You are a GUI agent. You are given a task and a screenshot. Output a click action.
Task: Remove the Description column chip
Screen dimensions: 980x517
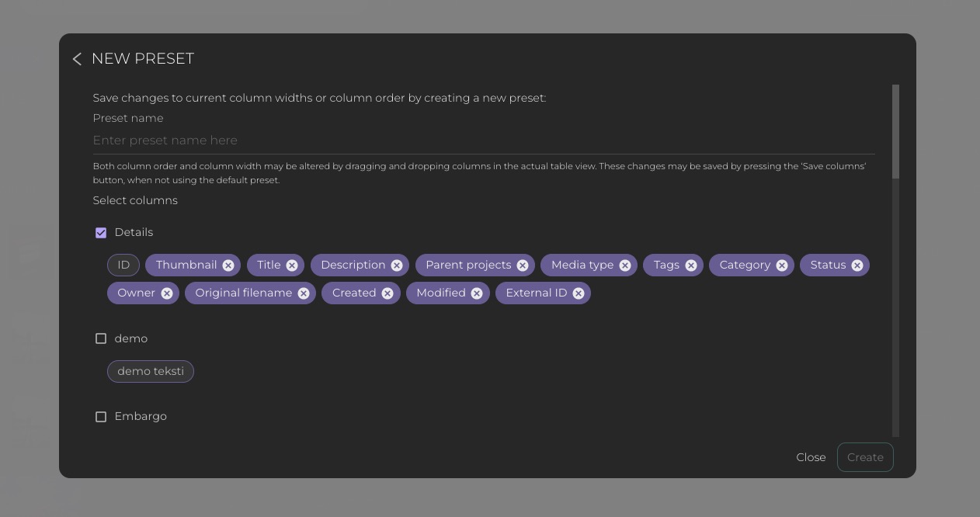pyautogui.click(x=397, y=265)
